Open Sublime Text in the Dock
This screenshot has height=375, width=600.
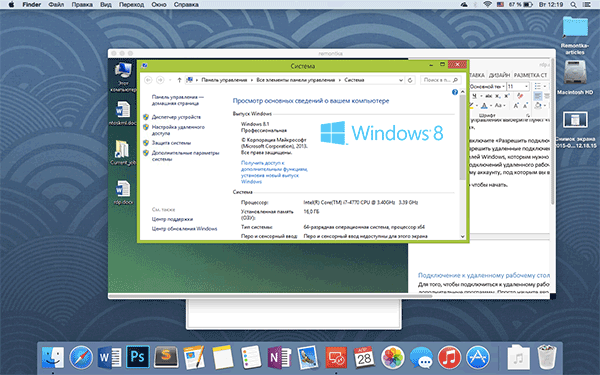(166, 357)
